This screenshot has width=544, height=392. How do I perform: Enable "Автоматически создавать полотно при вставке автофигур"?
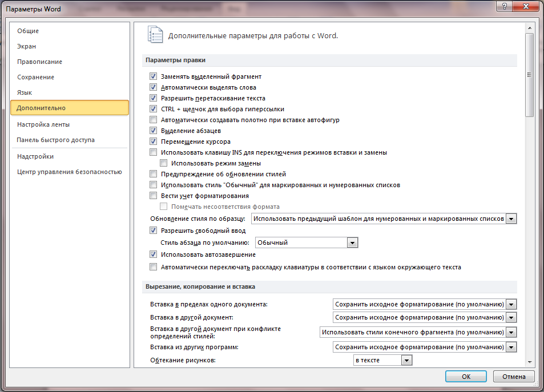click(153, 120)
